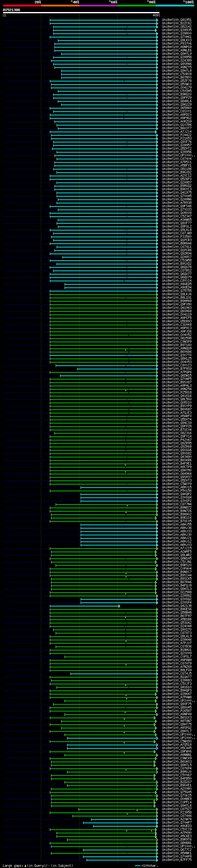Screen dimensions: 197x868
Task: Select hit label UniRef100_P93706
Action: (176, 43)
